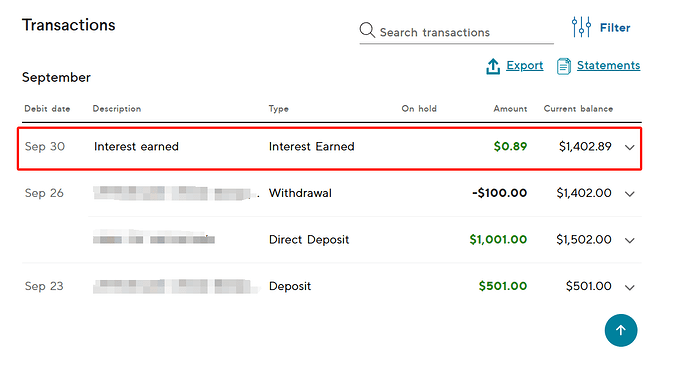Expand the Sep 23 Deposit transaction
The width and height of the screenshot is (690, 378).
click(x=630, y=288)
